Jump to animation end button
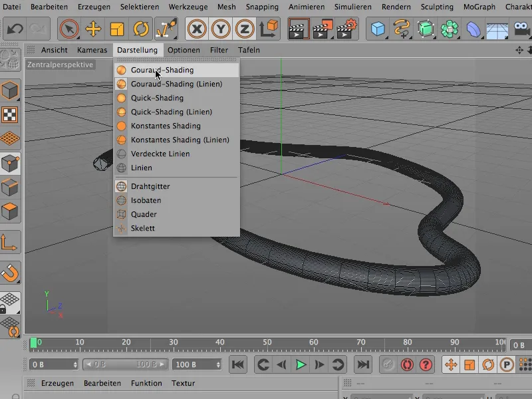 coord(363,364)
